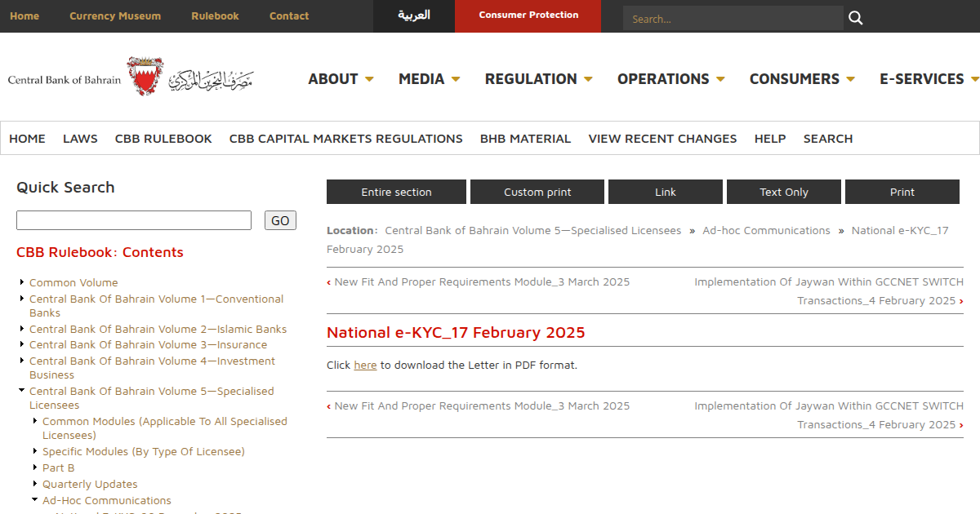The image size is (980, 514).
Task: Collapse the Ad-Hoc Communications section
Action: tap(34, 498)
